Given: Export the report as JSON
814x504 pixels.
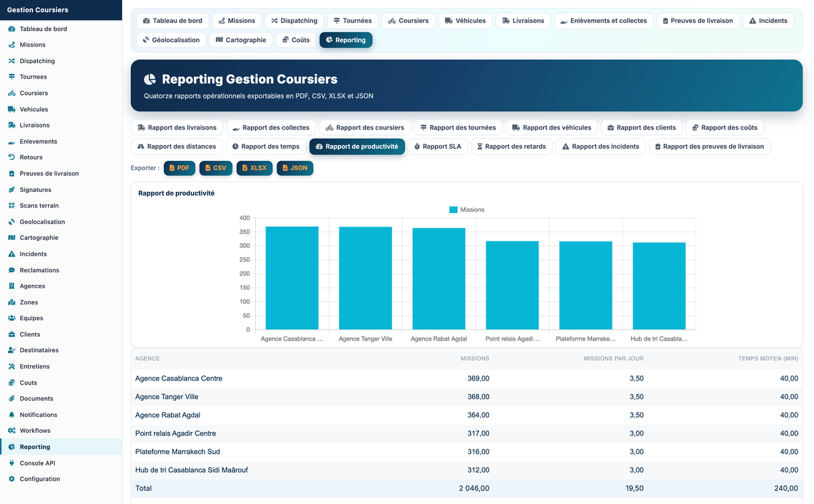Looking at the screenshot, I should click(295, 168).
